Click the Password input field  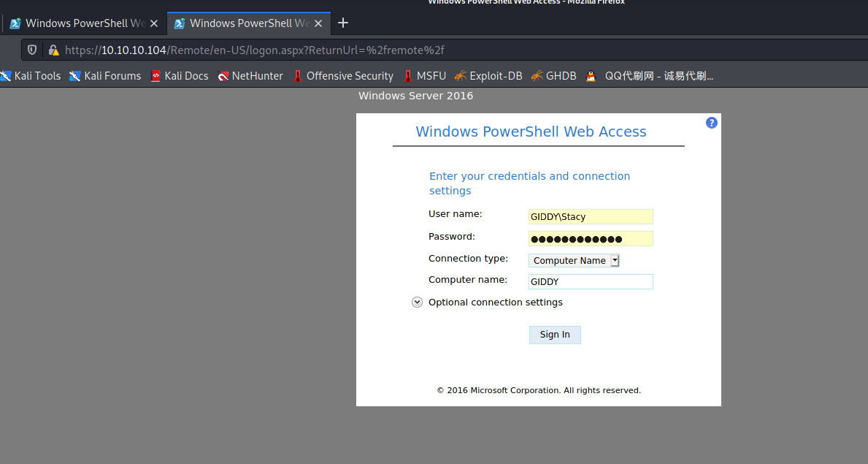tap(591, 239)
